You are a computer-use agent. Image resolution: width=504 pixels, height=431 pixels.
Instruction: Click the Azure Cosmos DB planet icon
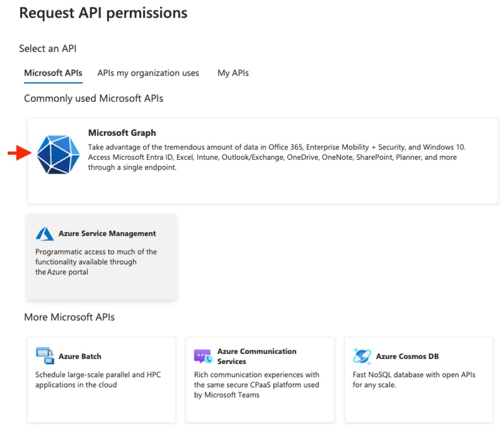tap(362, 356)
